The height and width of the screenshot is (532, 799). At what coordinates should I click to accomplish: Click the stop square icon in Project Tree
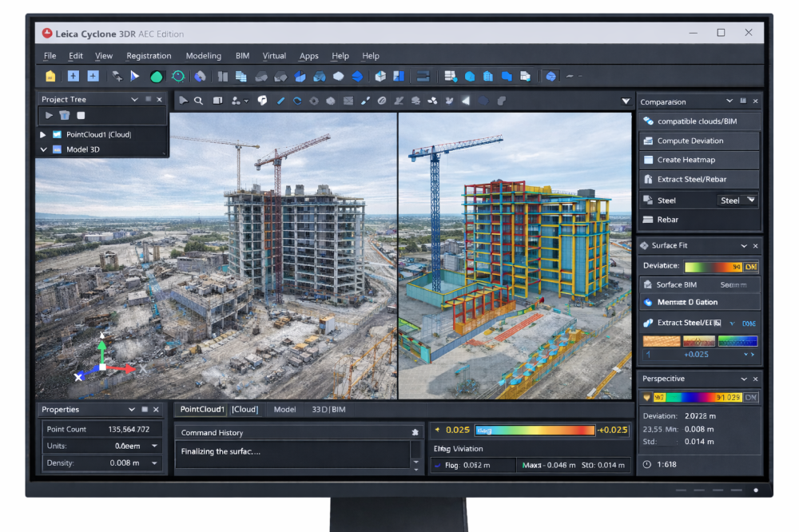[x=81, y=116]
